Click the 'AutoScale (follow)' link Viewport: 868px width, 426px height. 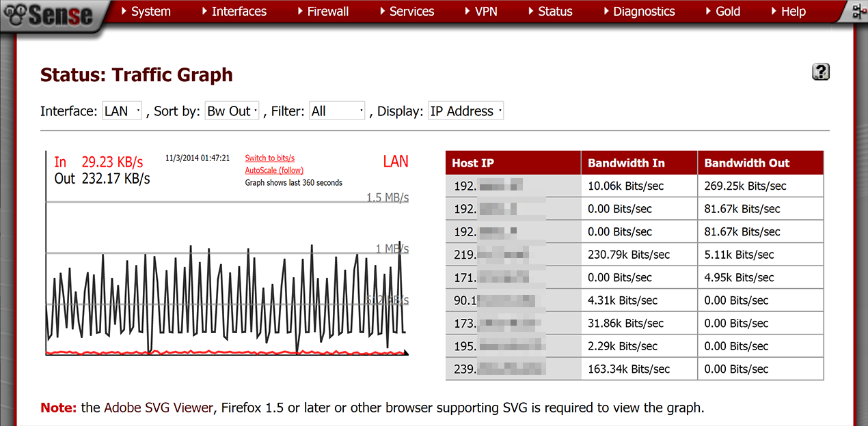[274, 171]
